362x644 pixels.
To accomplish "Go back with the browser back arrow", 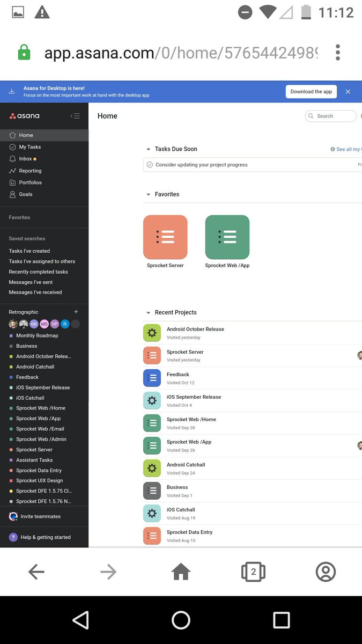I will (36, 572).
